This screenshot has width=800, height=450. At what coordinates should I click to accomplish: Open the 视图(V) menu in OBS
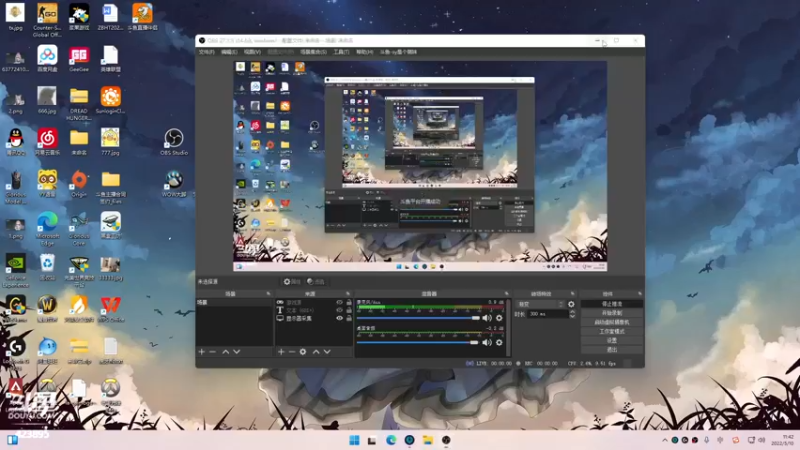click(x=252, y=52)
